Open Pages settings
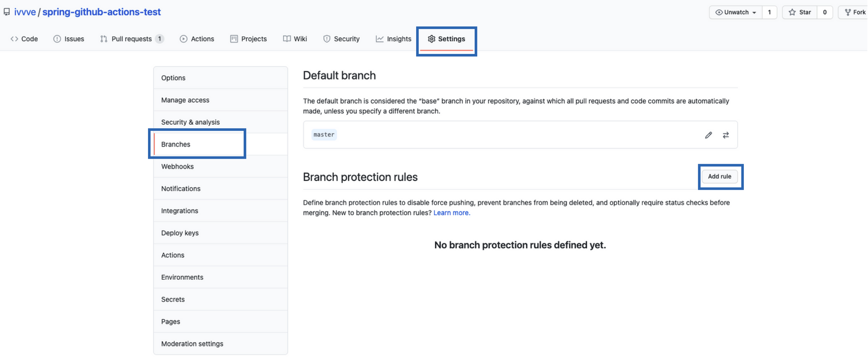Image resolution: width=868 pixels, height=358 pixels. [x=220, y=322]
